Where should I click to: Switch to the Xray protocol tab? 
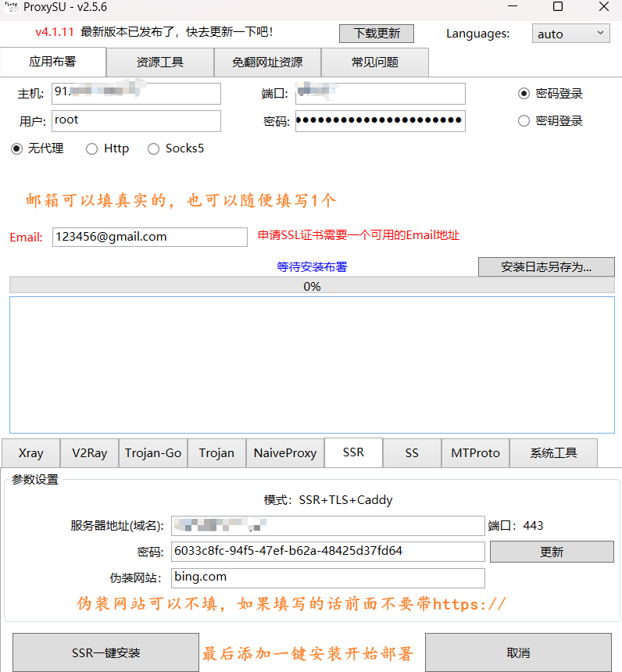tap(30, 453)
